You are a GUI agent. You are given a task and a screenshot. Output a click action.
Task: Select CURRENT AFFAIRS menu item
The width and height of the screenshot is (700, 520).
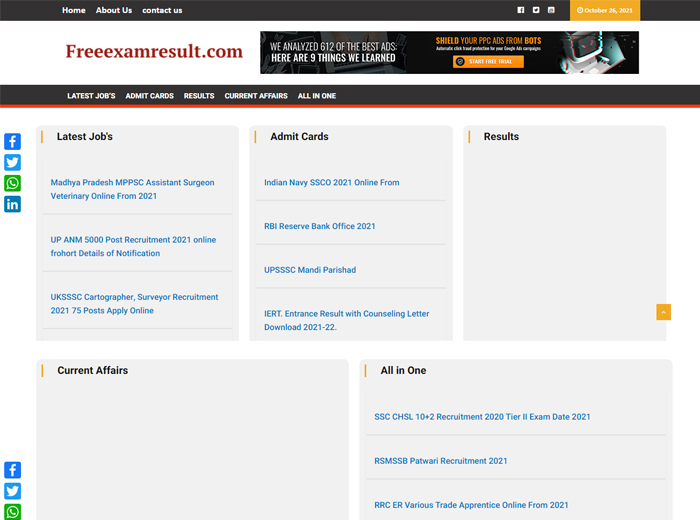(x=256, y=96)
